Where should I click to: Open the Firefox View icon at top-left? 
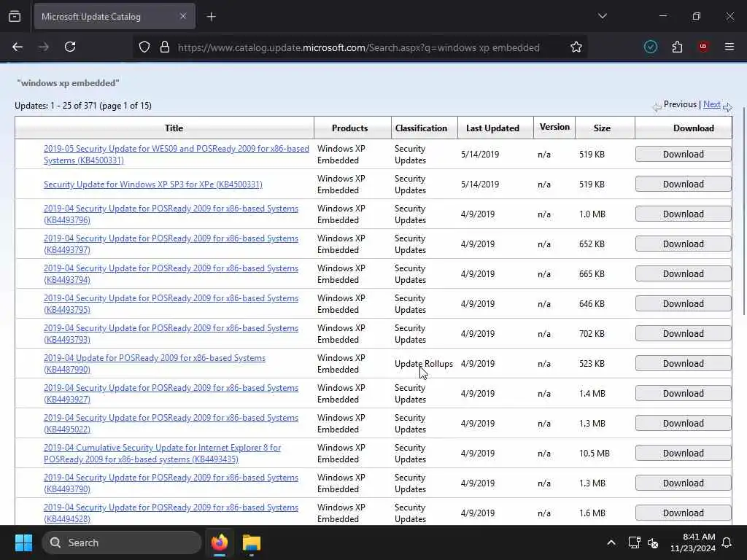(x=15, y=16)
